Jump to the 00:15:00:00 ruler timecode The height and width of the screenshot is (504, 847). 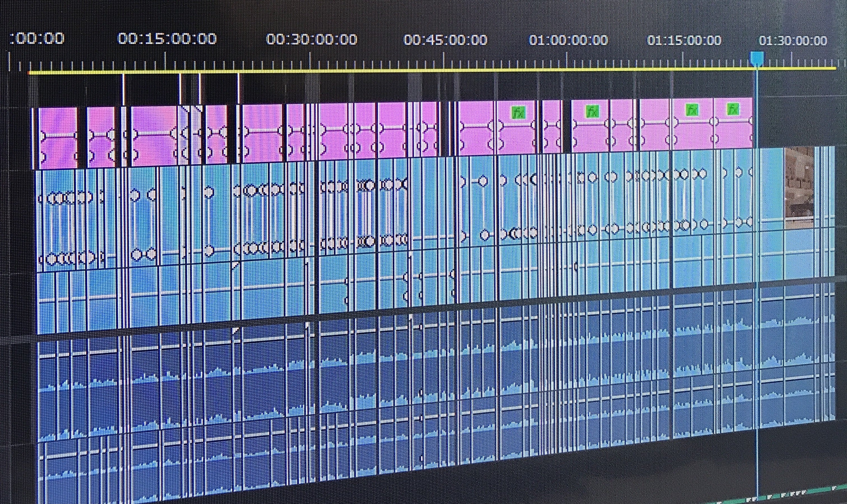pos(167,39)
